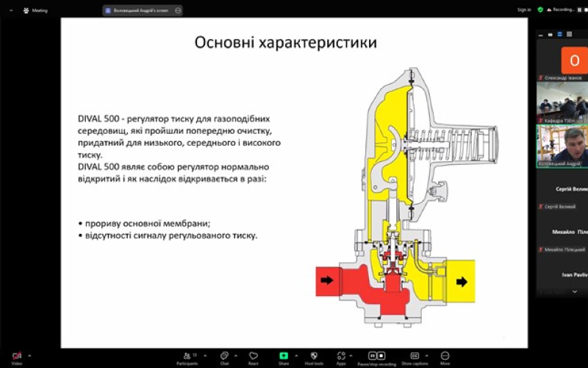Open the Meeting menu at top left

pos(35,10)
